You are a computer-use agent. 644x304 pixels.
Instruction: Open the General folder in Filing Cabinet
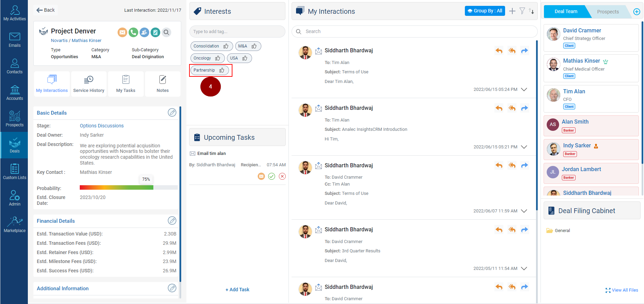(x=558, y=231)
